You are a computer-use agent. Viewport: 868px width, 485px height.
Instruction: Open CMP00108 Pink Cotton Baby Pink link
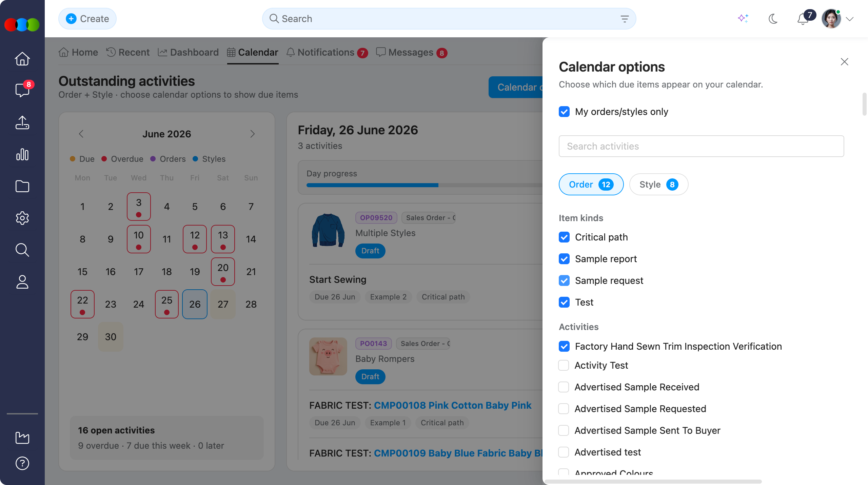coord(452,405)
